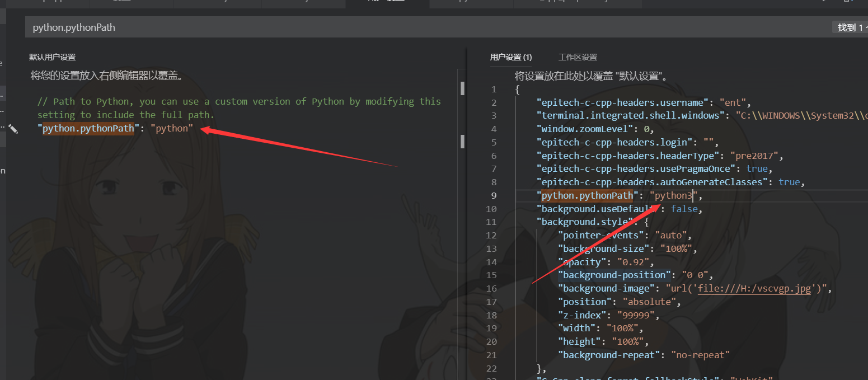Click line number 16 in the gutter

491,288
